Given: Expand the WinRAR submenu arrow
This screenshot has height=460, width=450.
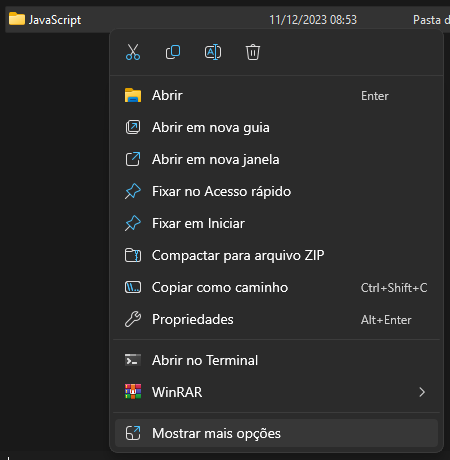Looking at the screenshot, I should [422, 392].
